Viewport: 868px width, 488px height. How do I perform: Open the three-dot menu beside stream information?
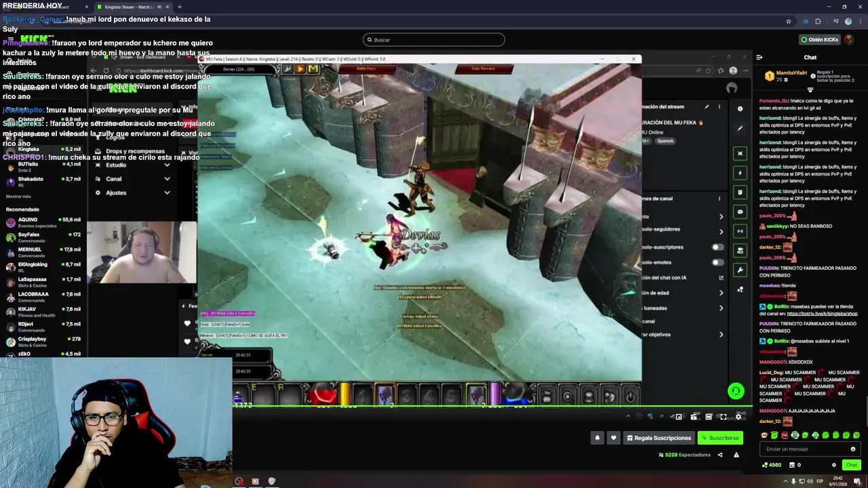[x=719, y=106]
